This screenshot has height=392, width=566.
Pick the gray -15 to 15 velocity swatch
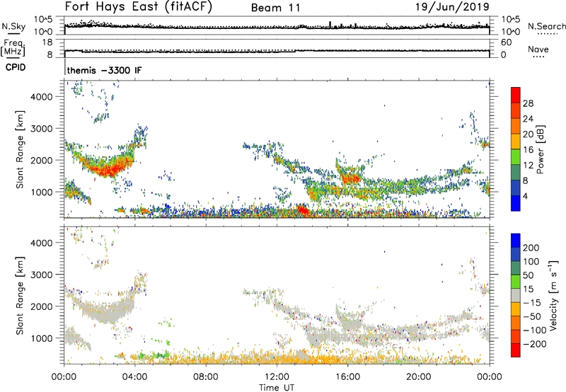click(516, 295)
